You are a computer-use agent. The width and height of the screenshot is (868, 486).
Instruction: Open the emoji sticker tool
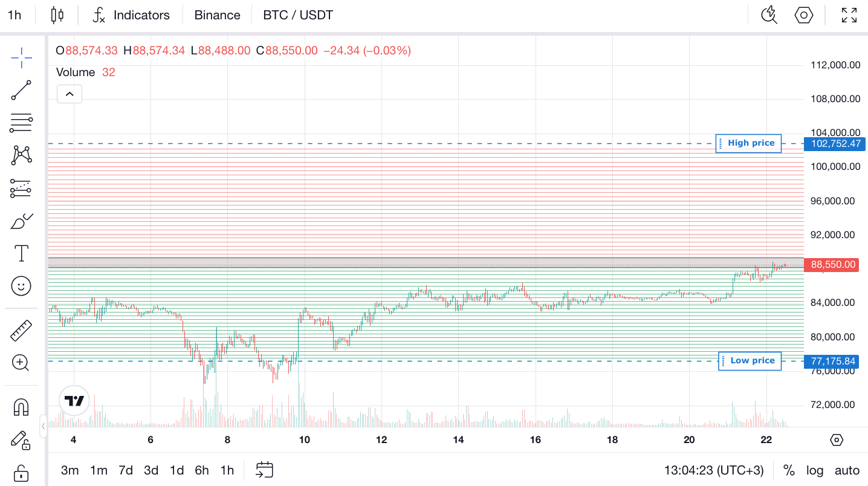pos(21,286)
